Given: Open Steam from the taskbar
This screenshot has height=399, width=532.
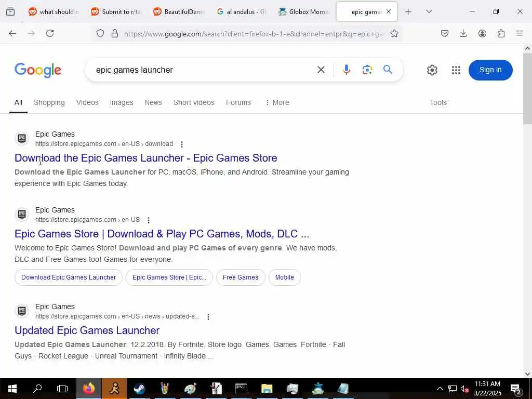Looking at the screenshot, I should (139, 389).
